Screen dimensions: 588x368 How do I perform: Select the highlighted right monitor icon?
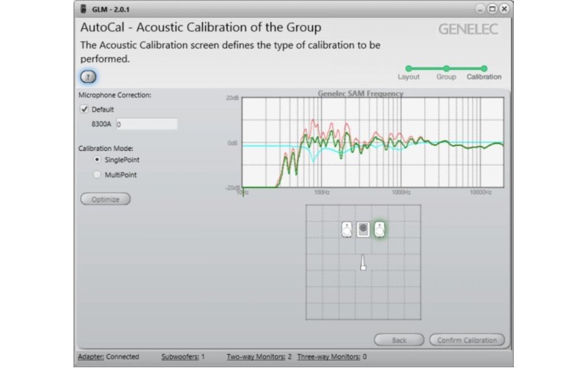tap(379, 230)
